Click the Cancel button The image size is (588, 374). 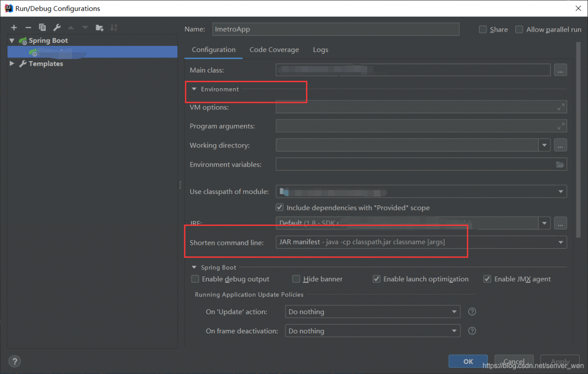[514, 362]
